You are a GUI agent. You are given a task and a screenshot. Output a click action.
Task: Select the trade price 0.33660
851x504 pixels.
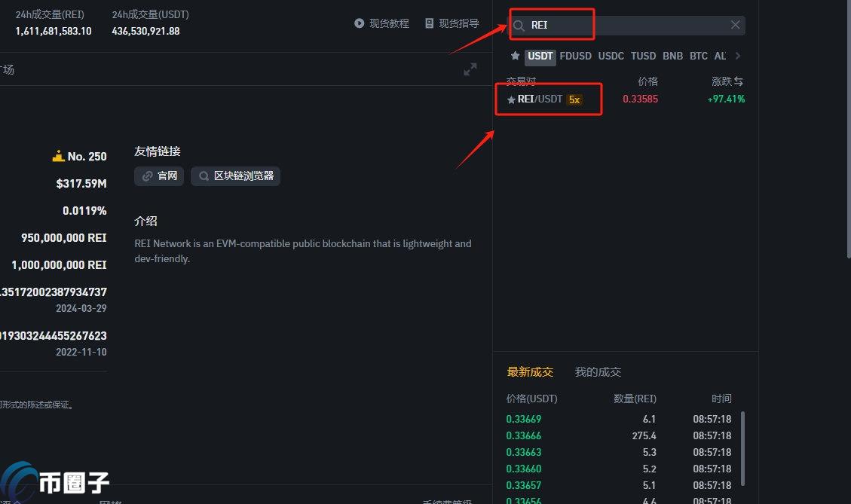[x=524, y=469]
